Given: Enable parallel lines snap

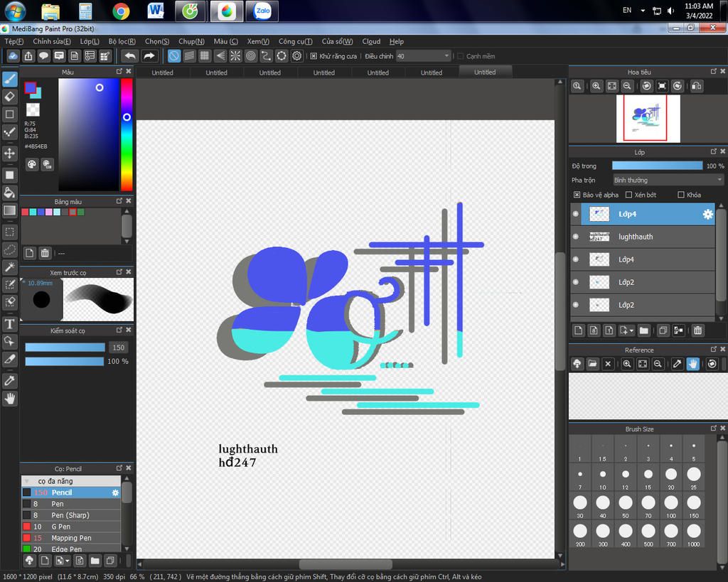Looking at the screenshot, I should (x=189, y=56).
